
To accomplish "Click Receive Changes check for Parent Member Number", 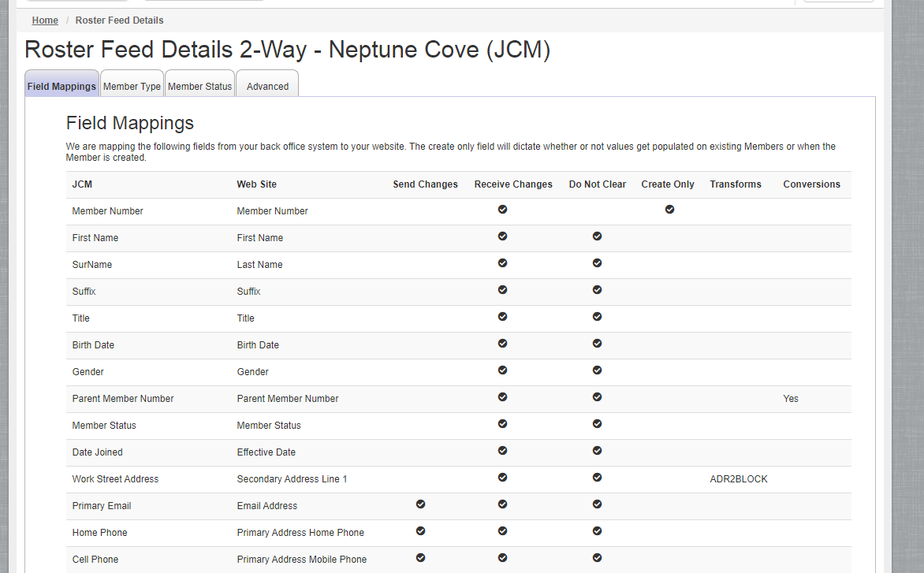I will 503,397.
